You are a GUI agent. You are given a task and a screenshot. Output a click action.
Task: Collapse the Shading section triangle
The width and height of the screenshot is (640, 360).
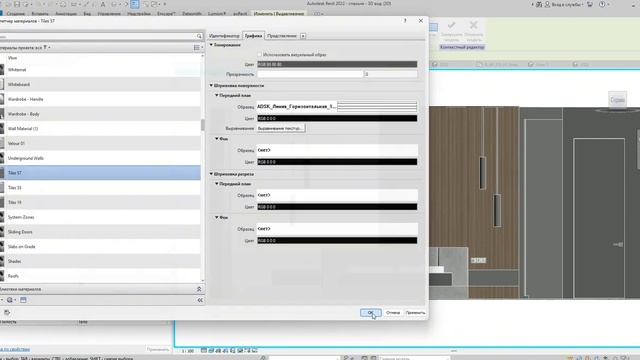pyautogui.click(x=211, y=45)
